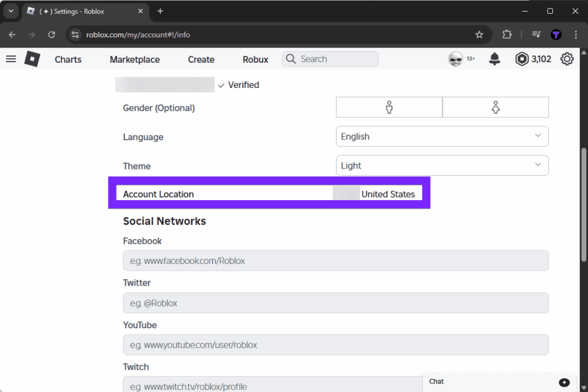Click the scrollbar down arrow

coord(584,388)
